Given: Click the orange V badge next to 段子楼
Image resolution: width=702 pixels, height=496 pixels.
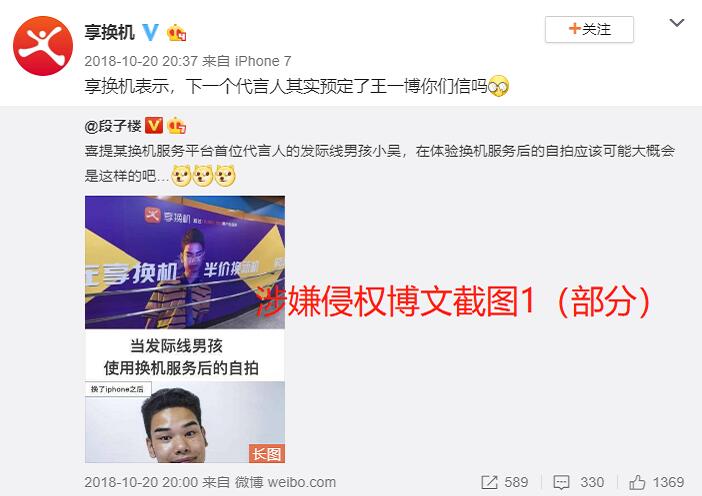Looking at the screenshot, I should [154, 126].
